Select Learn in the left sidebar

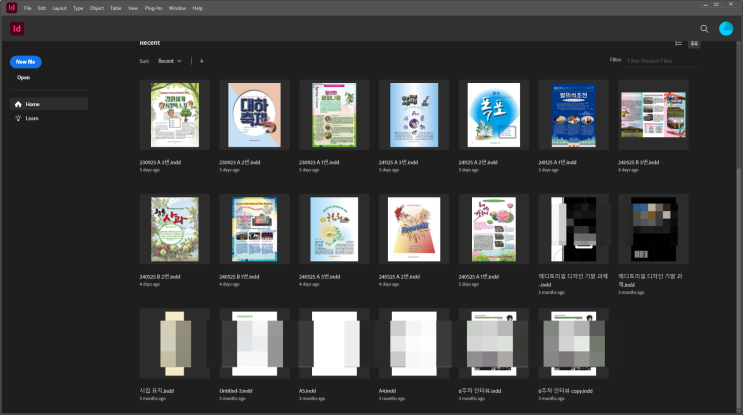point(49,118)
